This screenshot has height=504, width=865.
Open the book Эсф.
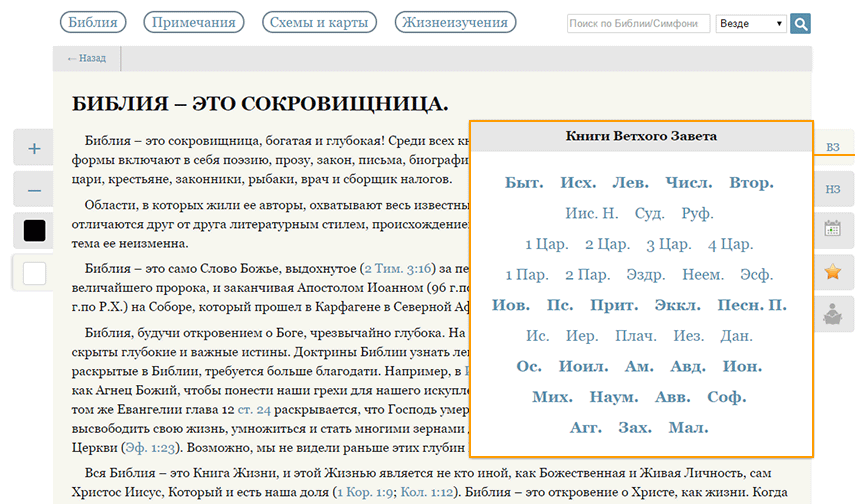[x=756, y=274]
